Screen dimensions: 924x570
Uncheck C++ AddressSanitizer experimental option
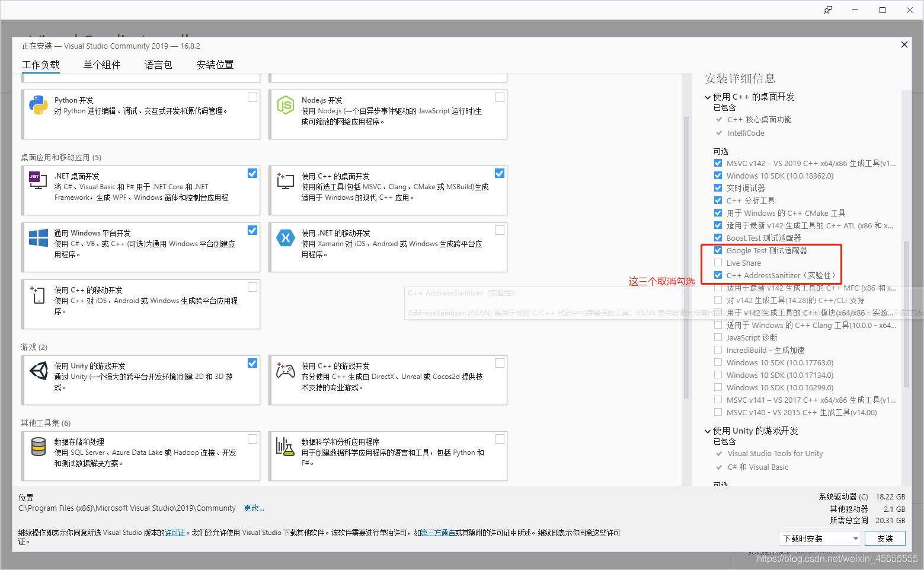(x=718, y=275)
